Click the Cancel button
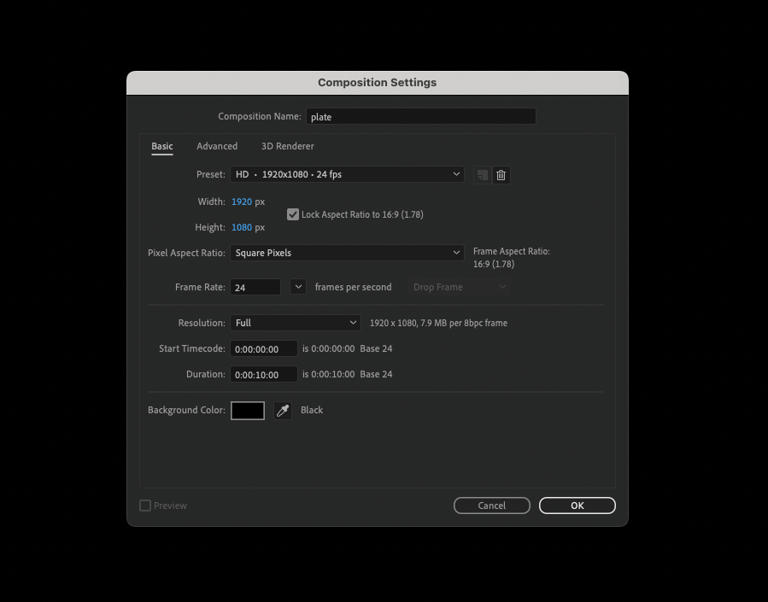 tap(491, 506)
